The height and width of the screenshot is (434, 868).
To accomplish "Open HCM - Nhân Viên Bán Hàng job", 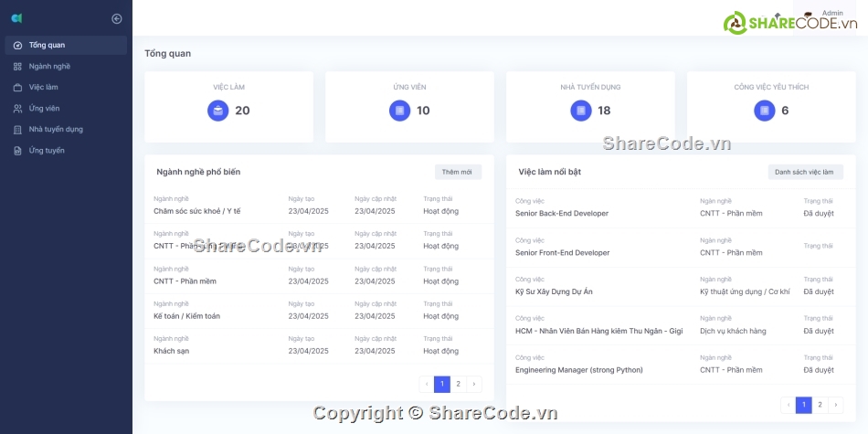I will coord(599,331).
